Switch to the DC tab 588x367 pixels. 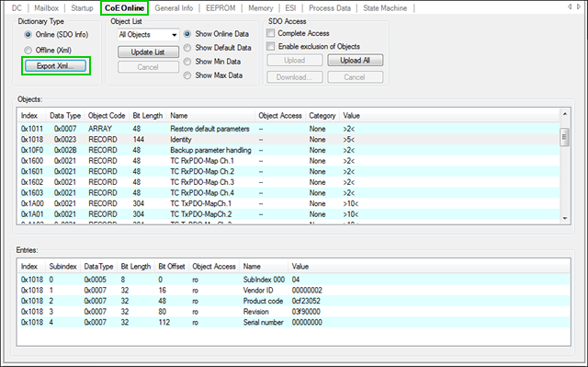tap(17, 8)
